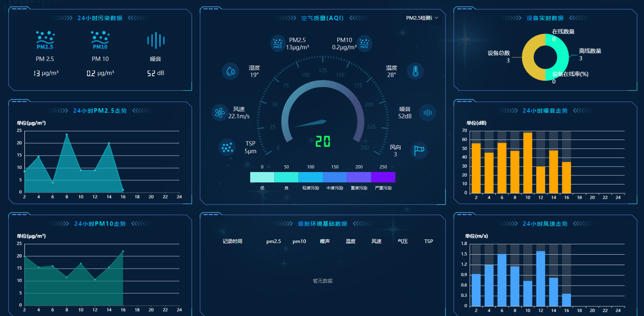
Task: Click the yellow 设备总数 donut segment
Action: click(529, 57)
